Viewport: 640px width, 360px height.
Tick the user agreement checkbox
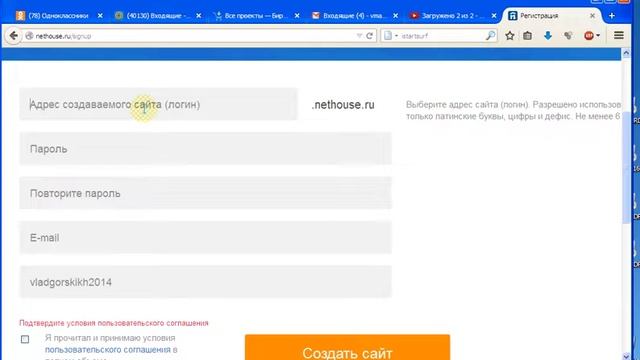(x=25, y=339)
